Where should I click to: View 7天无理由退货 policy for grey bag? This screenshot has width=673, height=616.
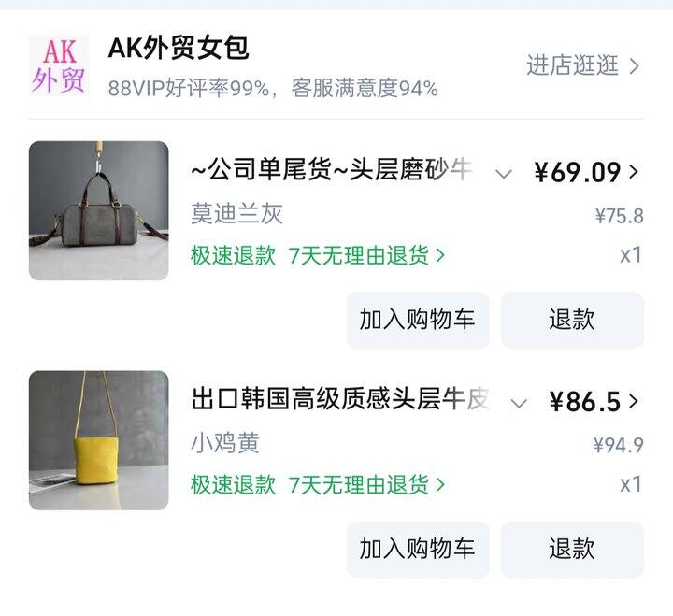(366, 255)
